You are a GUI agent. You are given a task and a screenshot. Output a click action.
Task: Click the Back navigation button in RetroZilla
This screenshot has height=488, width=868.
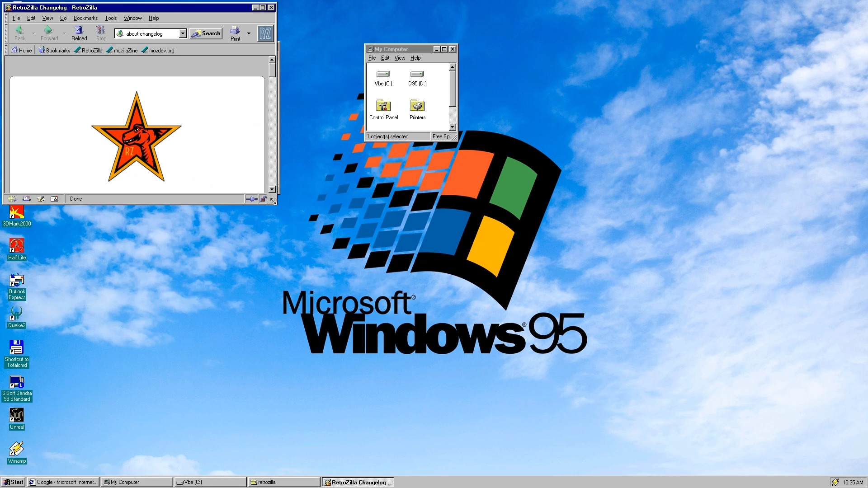[20, 33]
